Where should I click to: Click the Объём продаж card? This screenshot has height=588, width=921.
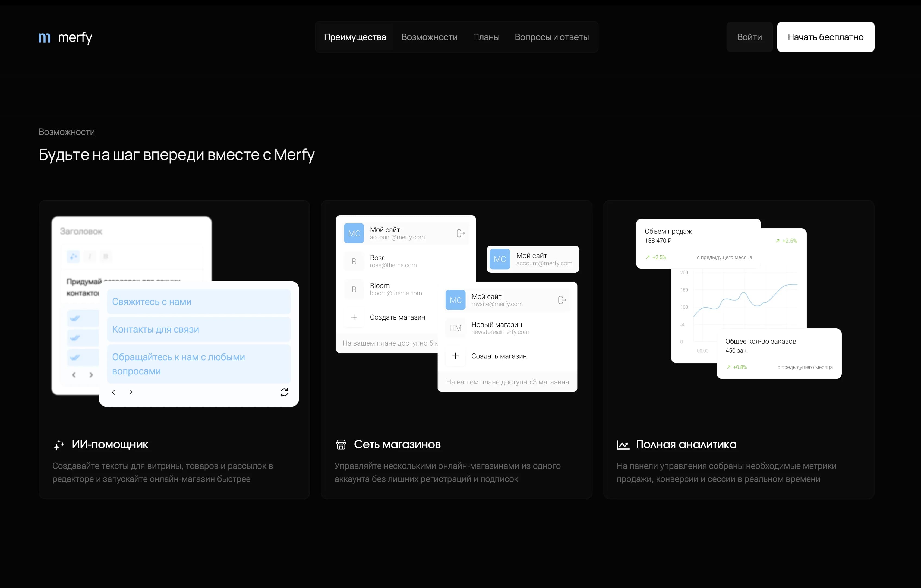698,244
